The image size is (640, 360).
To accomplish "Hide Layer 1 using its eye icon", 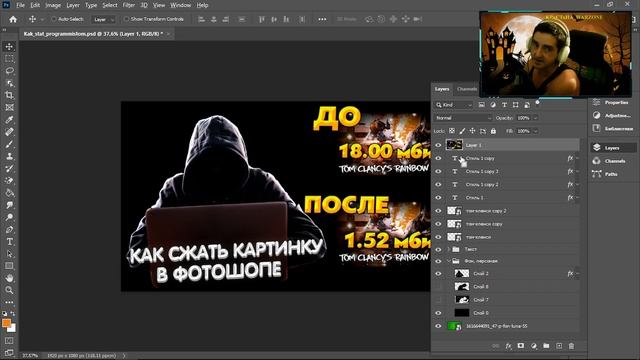I will click(x=438, y=145).
